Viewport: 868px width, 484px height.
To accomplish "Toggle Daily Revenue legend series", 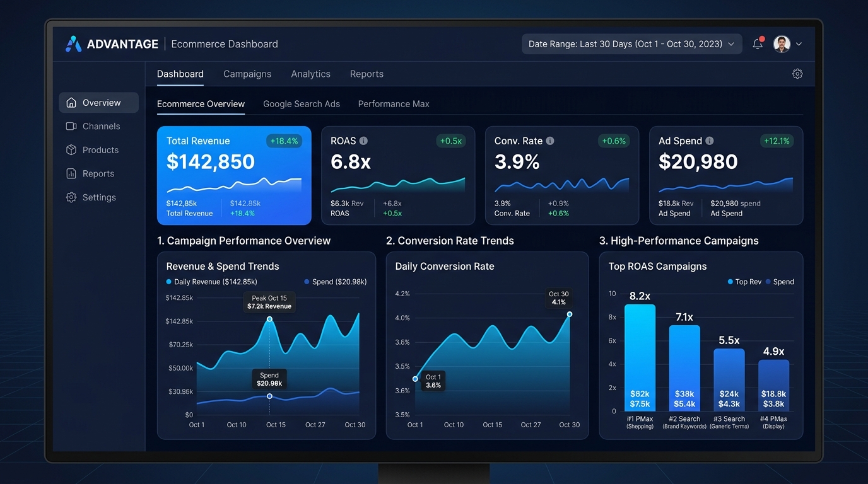I will 212,282.
